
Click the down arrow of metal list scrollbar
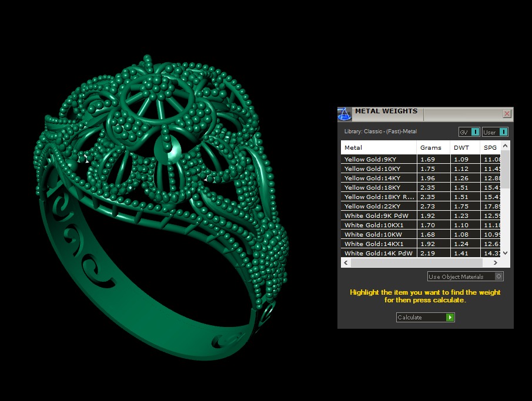pyautogui.click(x=505, y=253)
